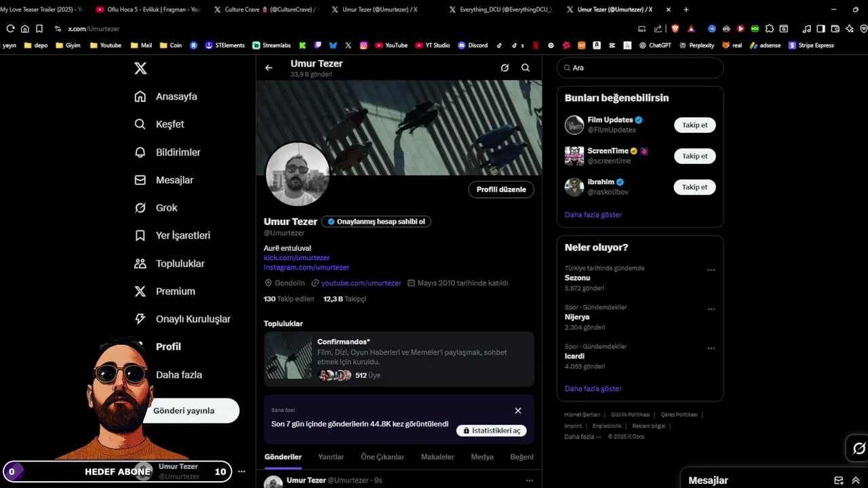The width and height of the screenshot is (868, 488).
Task: Click the Ara search field
Action: coord(640,68)
